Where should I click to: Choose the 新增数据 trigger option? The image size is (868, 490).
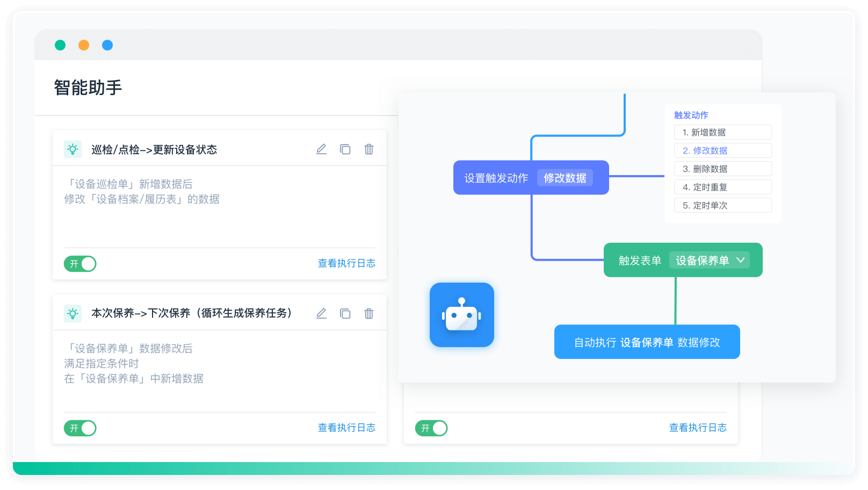coord(722,132)
